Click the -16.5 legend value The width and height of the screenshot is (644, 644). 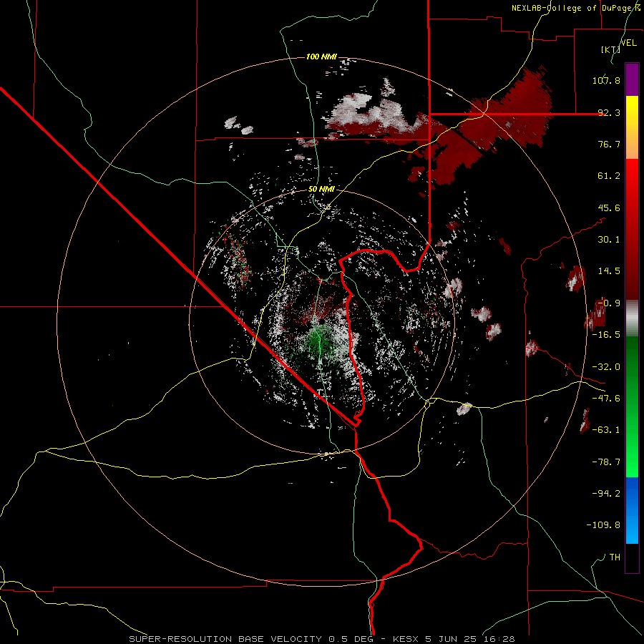[606, 335]
